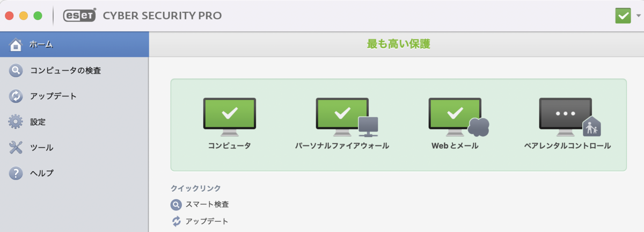
Task: Select the ホーム item in the sidebar
Action: click(x=74, y=45)
